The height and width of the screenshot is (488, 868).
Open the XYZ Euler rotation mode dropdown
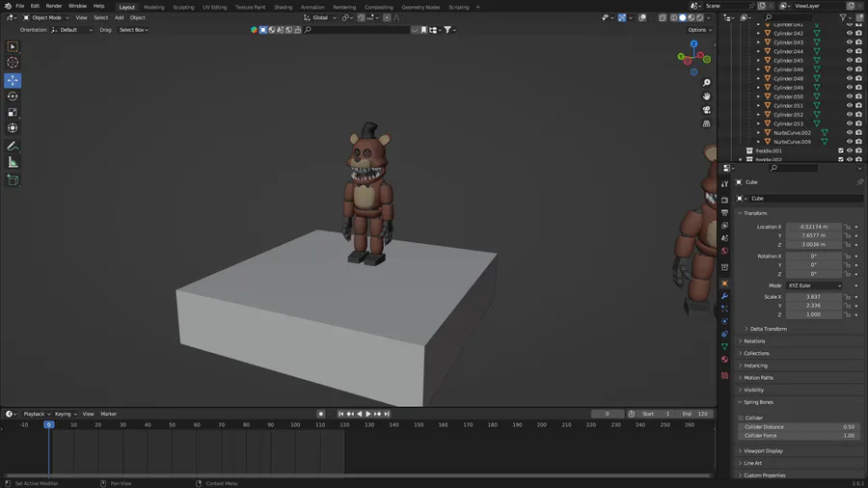pyautogui.click(x=814, y=285)
